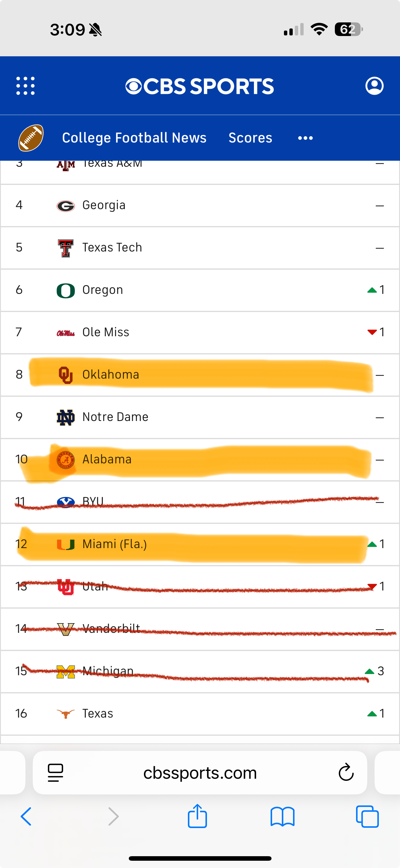Tap the Texas Longhorns logo
400x868 pixels.
(66, 713)
